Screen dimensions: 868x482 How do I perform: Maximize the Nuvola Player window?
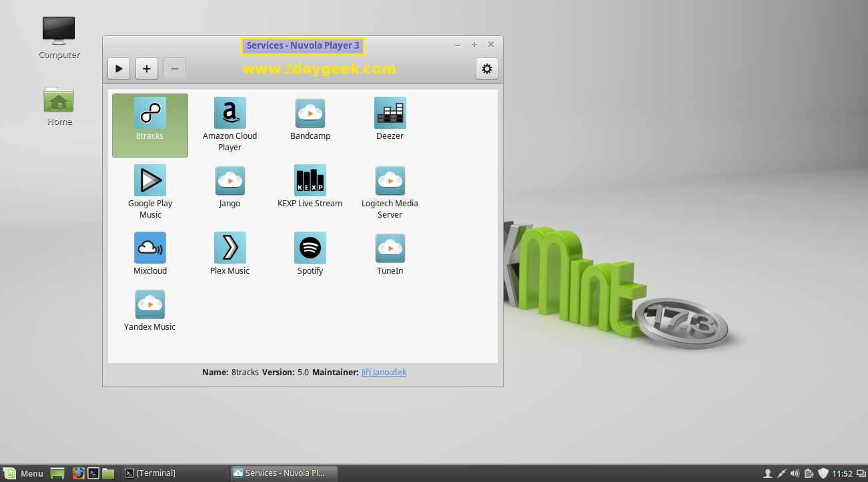(474, 45)
